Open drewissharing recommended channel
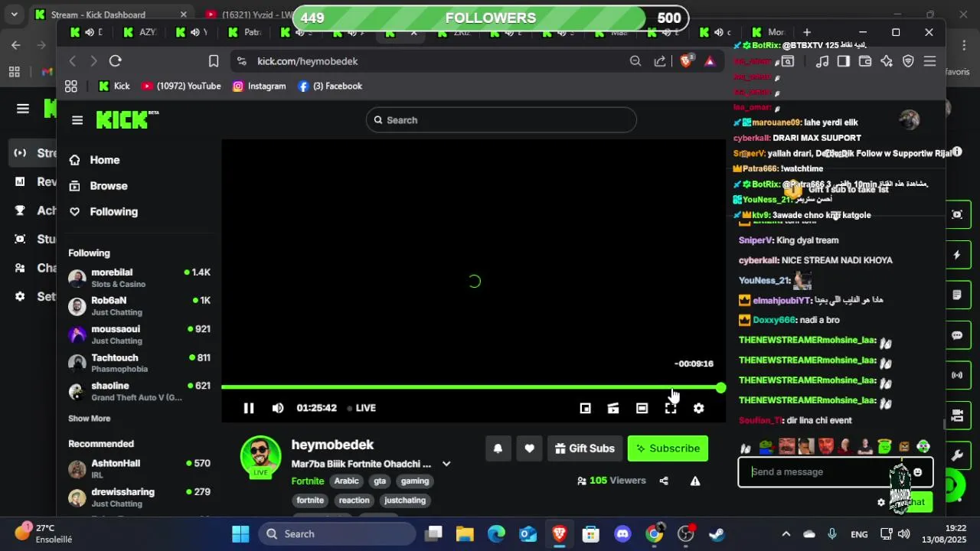 point(139,497)
